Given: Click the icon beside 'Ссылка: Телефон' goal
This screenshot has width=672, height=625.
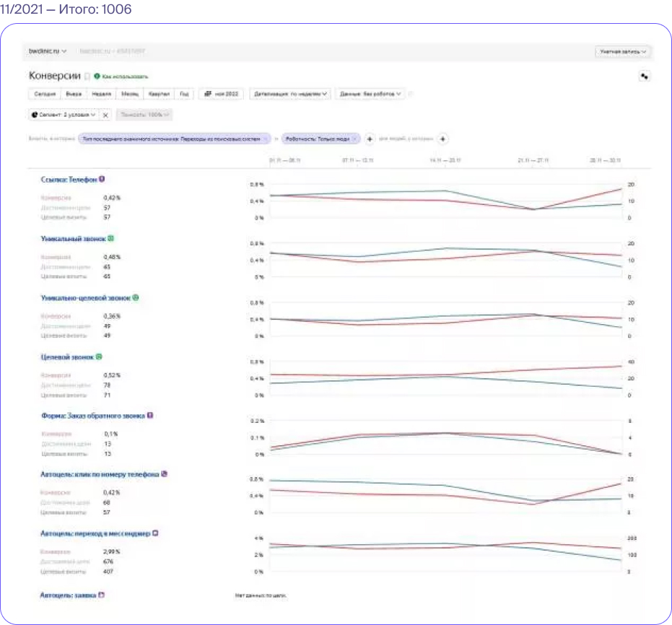Looking at the screenshot, I should click(102, 179).
